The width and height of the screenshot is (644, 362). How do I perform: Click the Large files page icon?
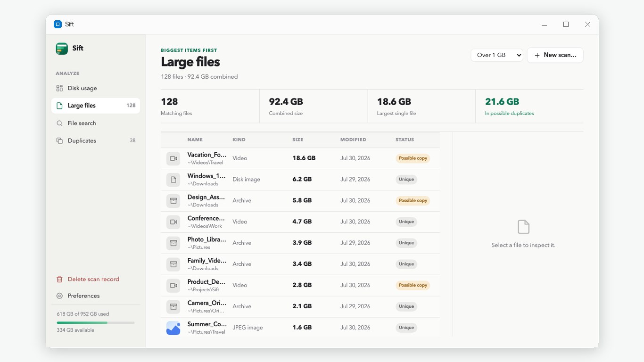click(59, 106)
